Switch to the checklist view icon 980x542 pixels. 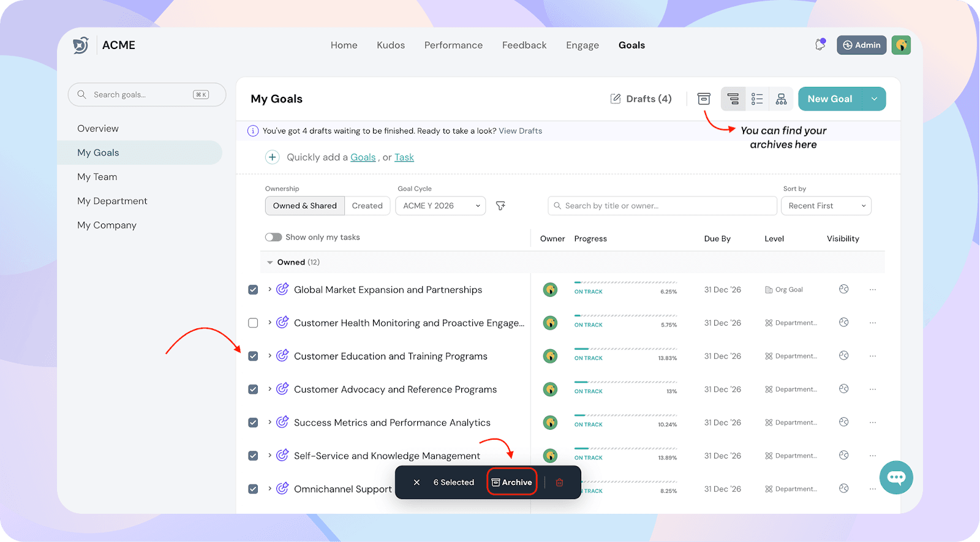757,99
